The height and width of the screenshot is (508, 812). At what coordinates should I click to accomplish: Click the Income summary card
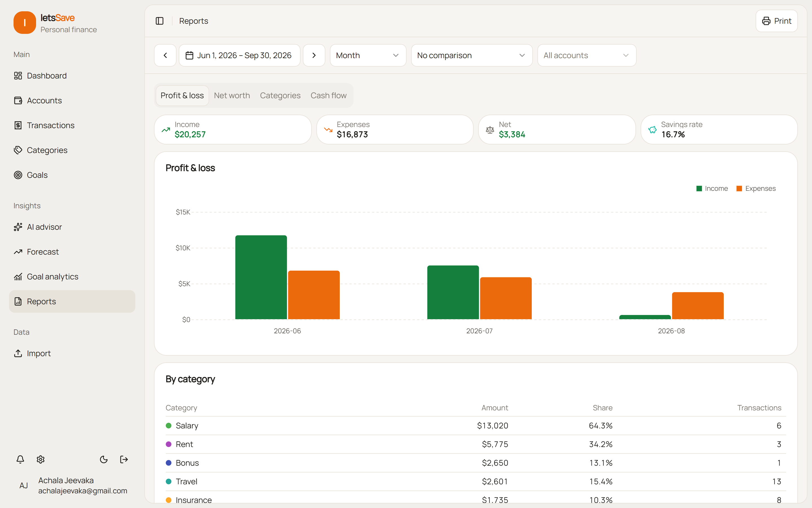point(233,130)
